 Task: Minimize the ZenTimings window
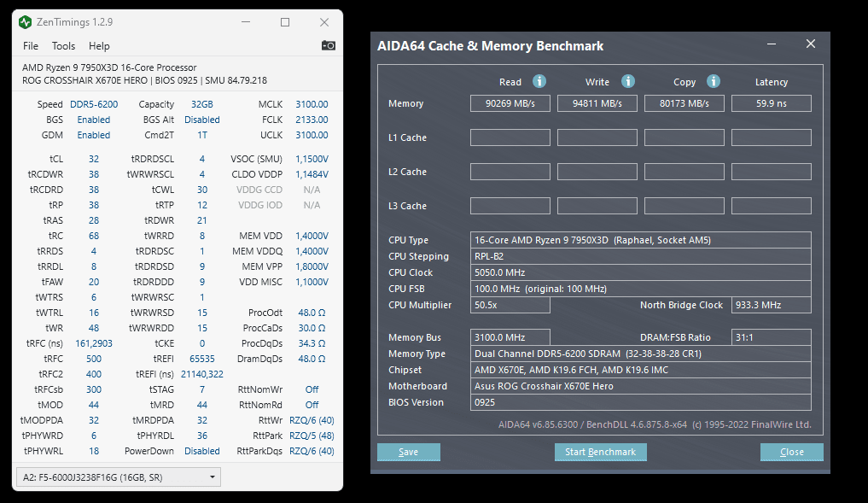click(x=246, y=22)
